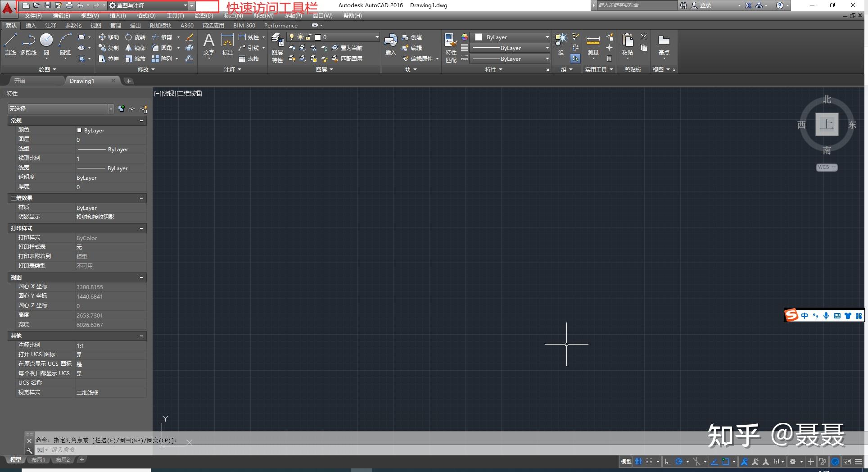Click the Save icon in Quick Access toolbar
Screen dimensions: 868x472
[x=47, y=5]
